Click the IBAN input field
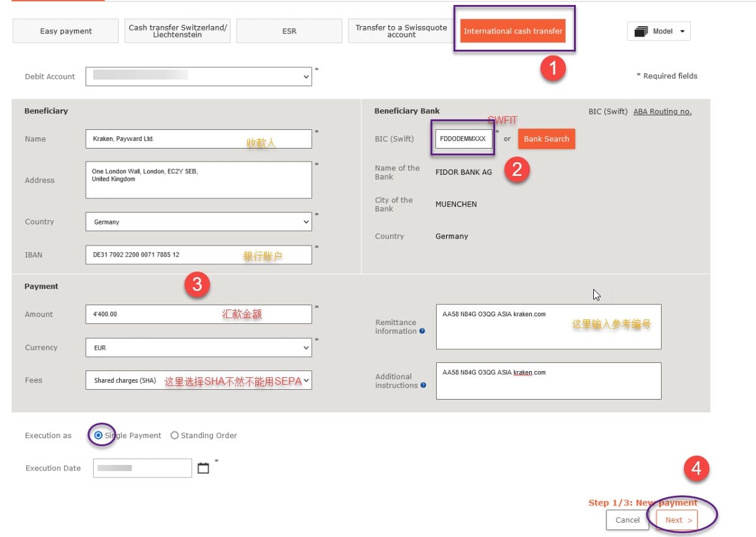This screenshot has height=537, width=756. point(198,254)
